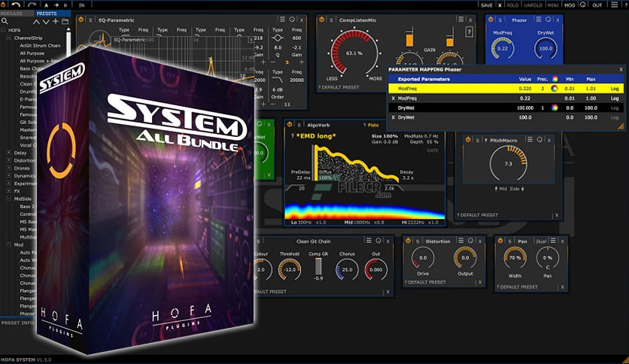This screenshot has height=364, width=629.
Task: Toggle CompListenMic module power button
Action: tap(322, 20)
